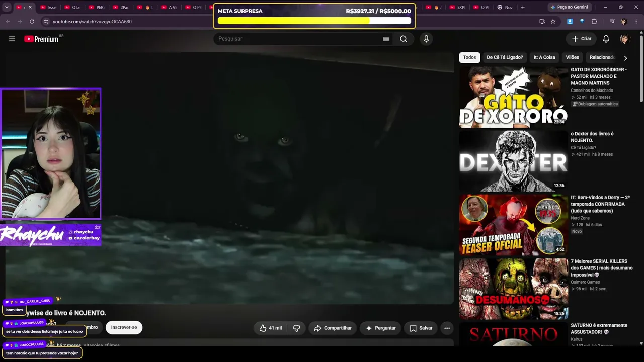Click the Inscrever-se subscribe button
Image resolution: width=644 pixels, height=362 pixels.
[x=124, y=327]
